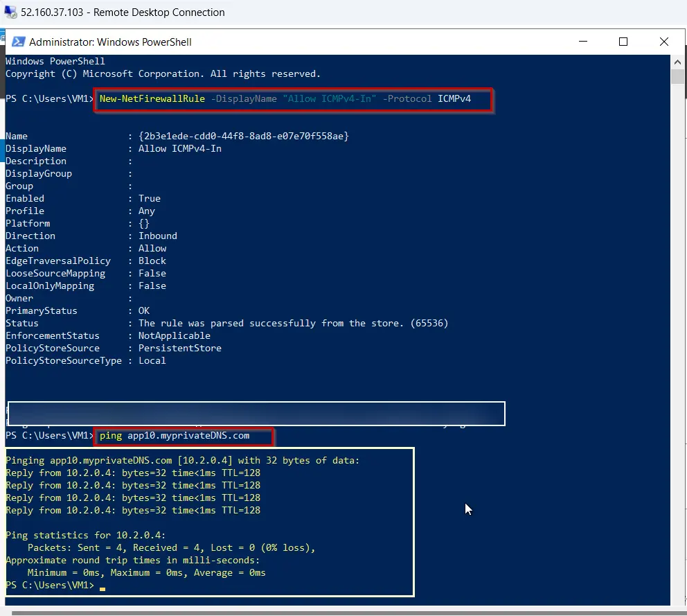
Task: Click the Remote Desktop Connection title bar icon
Action: click(11, 12)
